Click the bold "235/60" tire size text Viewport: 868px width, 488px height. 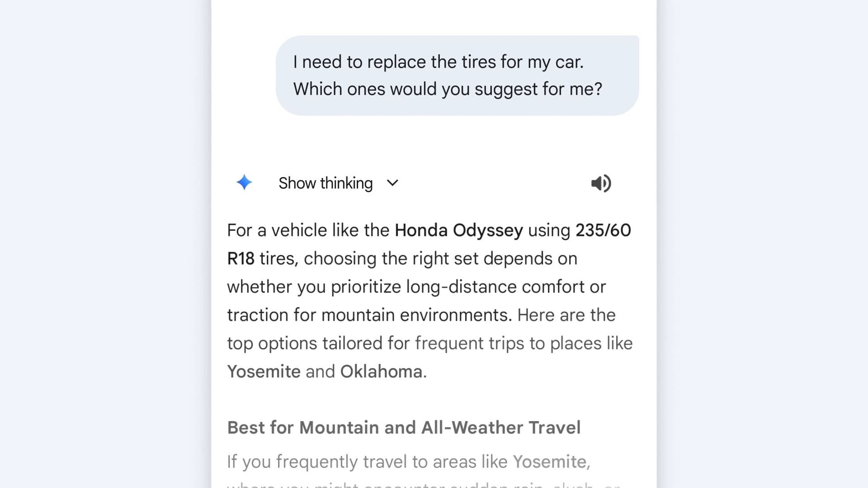(603, 230)
